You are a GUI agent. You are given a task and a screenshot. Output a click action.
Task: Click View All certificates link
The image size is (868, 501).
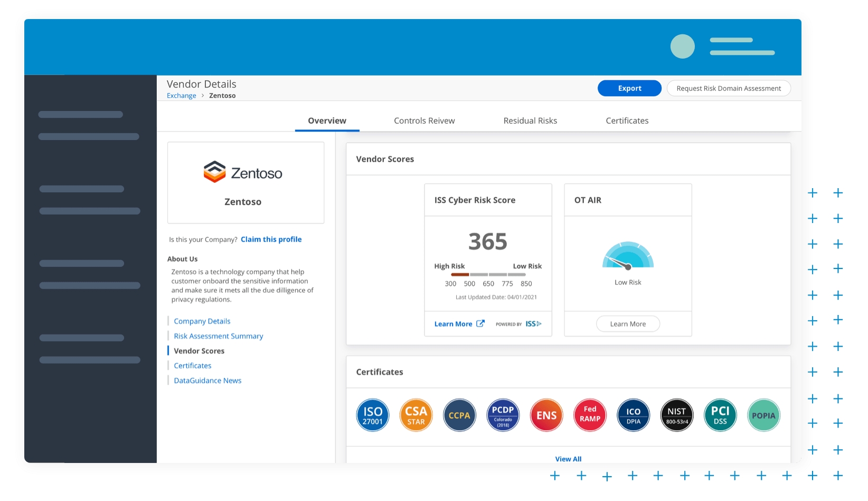click(568, 459)
